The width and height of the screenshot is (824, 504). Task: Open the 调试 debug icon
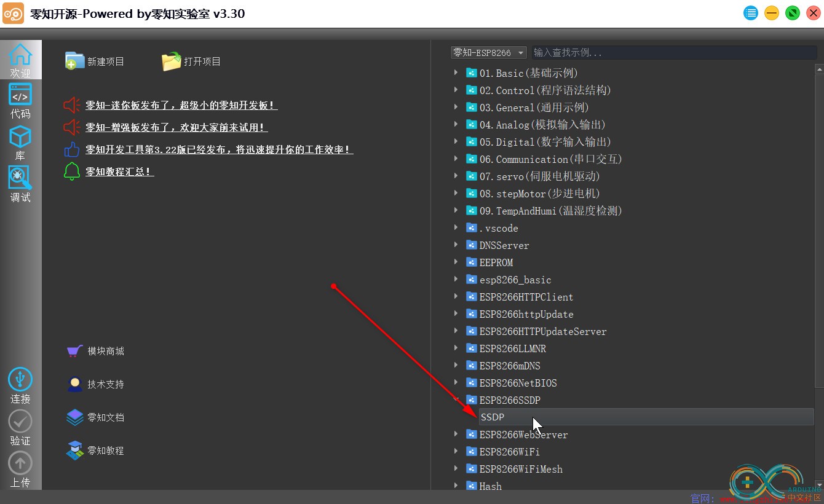20,178
